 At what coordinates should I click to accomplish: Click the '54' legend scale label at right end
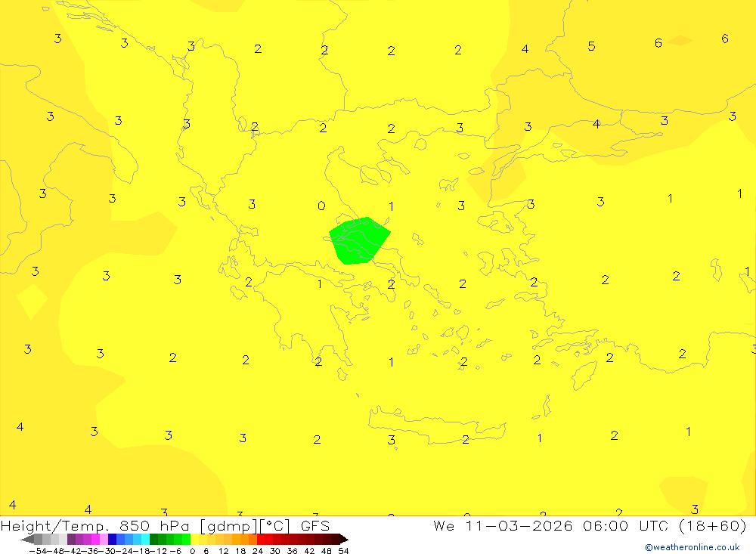[344, 551]
